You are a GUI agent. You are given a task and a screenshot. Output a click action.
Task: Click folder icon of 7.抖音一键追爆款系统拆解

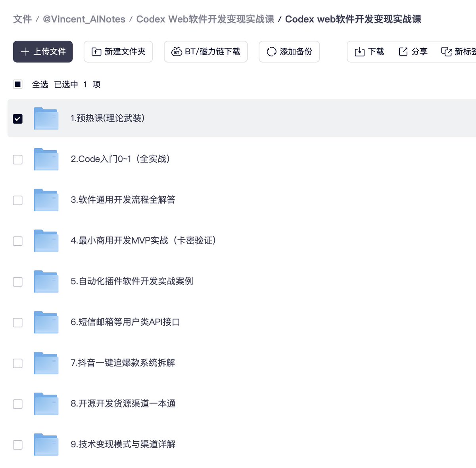46,363
